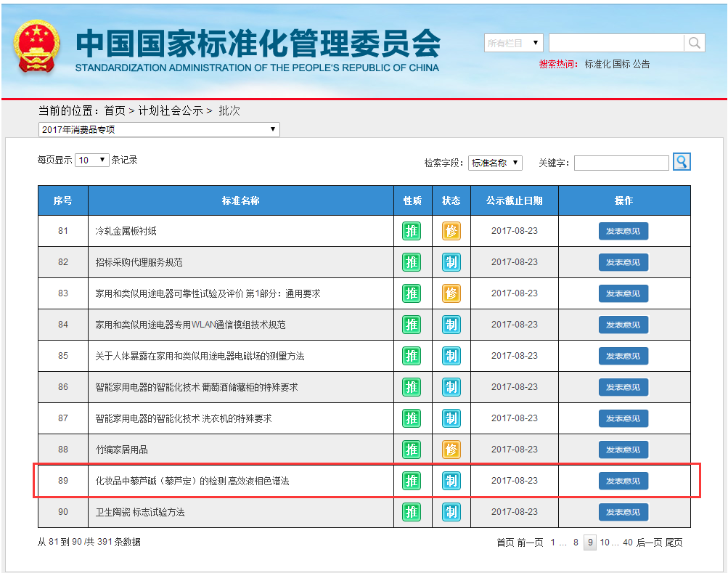728x573 pixels.
Task: Click 发表意见 button for row 83
Action: [623, 293]
